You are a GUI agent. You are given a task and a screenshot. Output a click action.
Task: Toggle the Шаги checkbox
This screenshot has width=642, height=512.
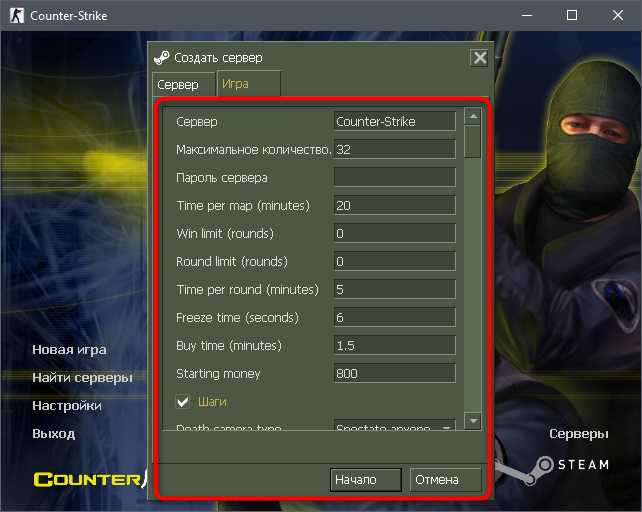(183, 402)
